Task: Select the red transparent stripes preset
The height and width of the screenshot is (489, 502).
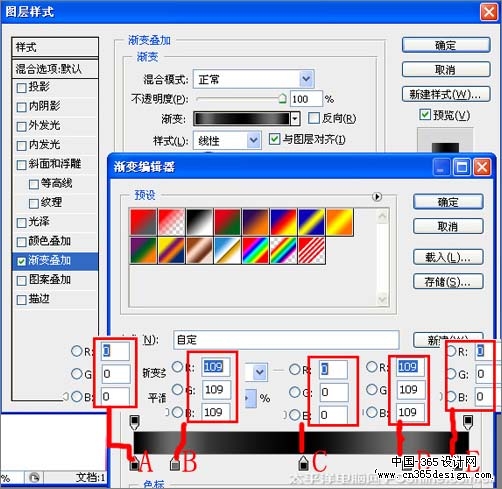Action: pos(311,251)
